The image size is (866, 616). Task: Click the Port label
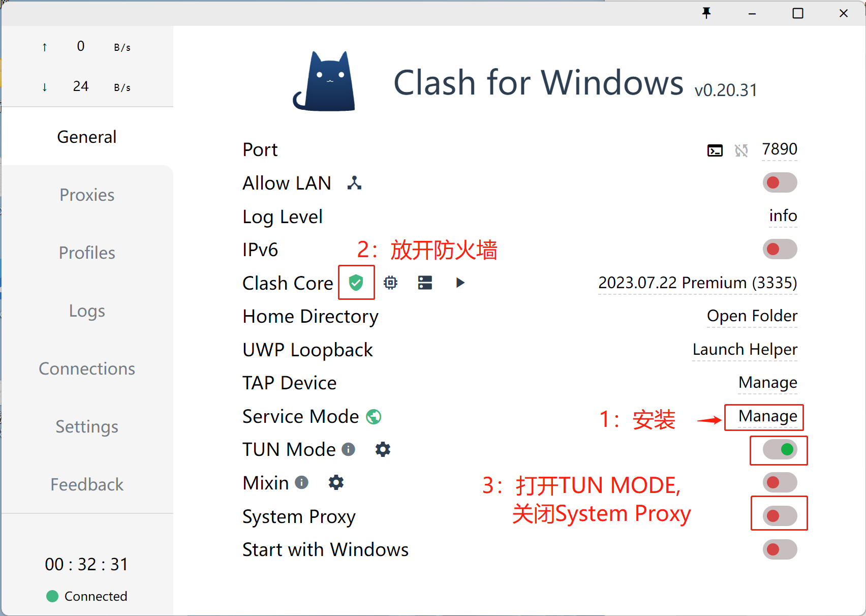260,150
